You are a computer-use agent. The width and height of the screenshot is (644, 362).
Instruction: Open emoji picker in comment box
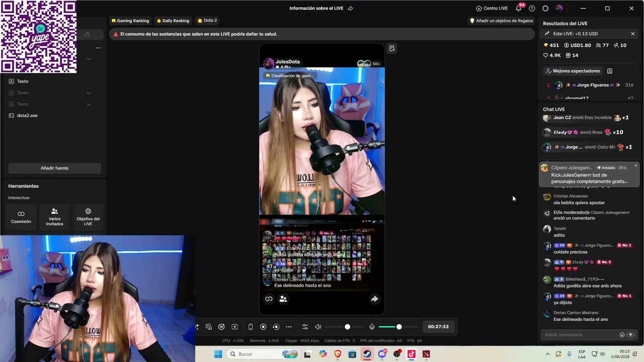pyautogui.click(x=622, y=335)
